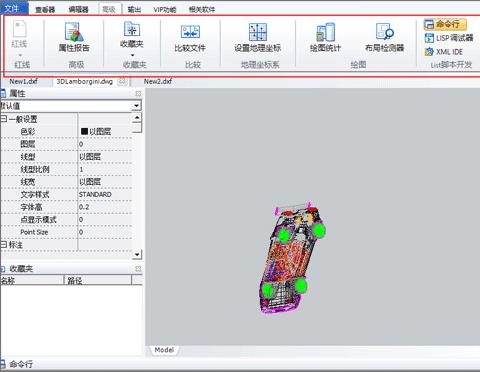Switch to the New2.dxf document tab
The height and width of the screenshot is (372, 480).
click(x=158, y=81)
